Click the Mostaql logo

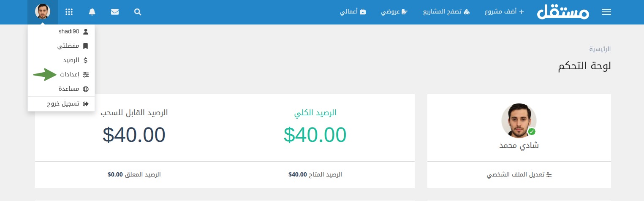coord(563,12)
